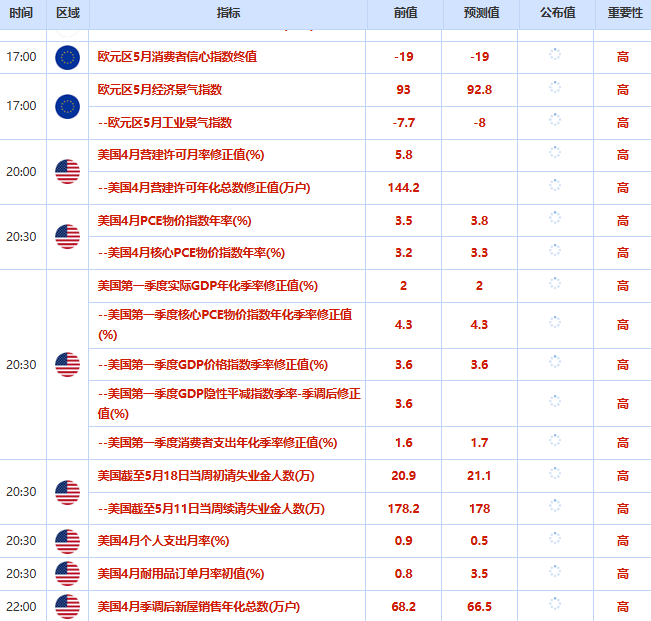
Task: Click forecast value 92.8 cell
Action: click(x=480, y=90)
